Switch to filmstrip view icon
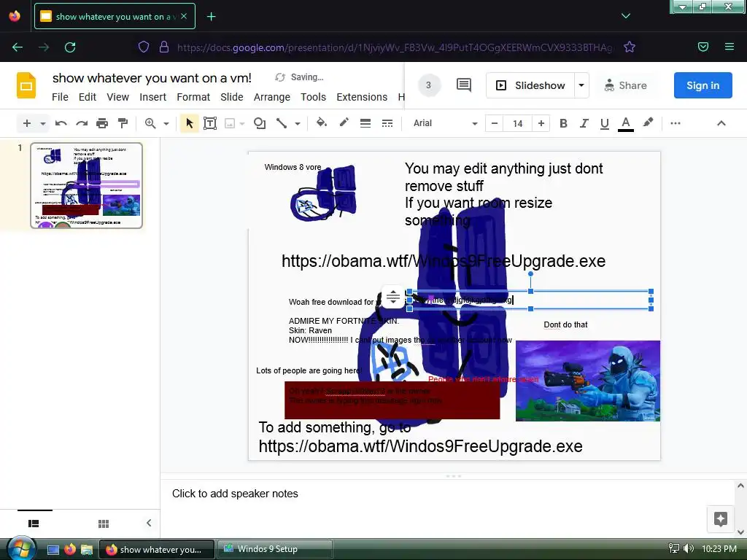 (x=34, y=524)
